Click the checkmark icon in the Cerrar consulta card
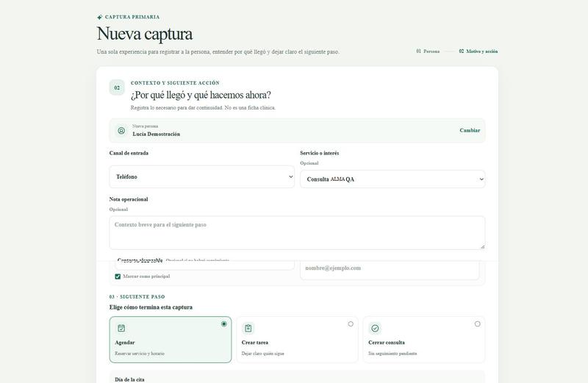This screenshot has width=588, height=383. [375, 328]
